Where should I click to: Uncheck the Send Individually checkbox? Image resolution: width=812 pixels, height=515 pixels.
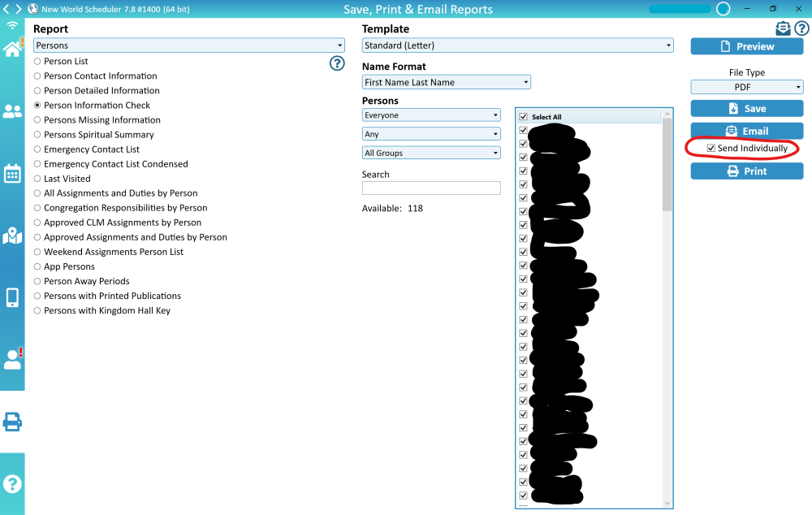tap(711, 149)
